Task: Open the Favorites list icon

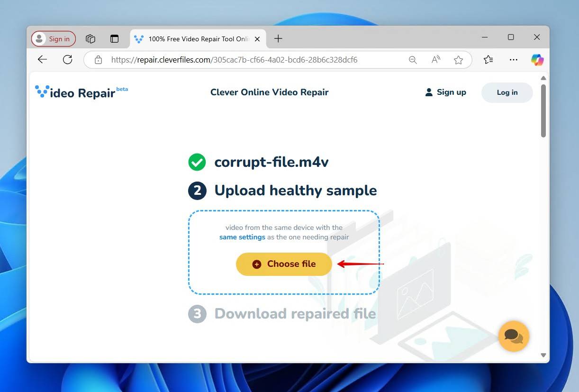Action: pyautogui.click(x=489, y=60)
